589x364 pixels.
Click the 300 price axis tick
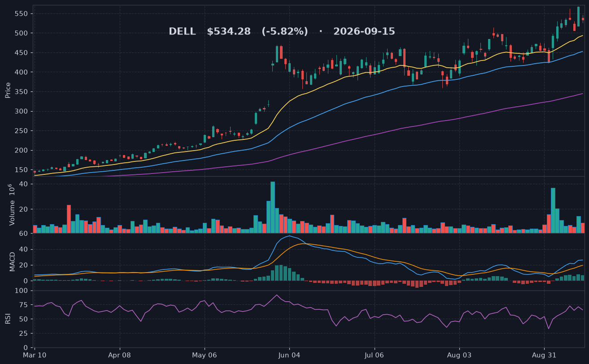(22, 112)
